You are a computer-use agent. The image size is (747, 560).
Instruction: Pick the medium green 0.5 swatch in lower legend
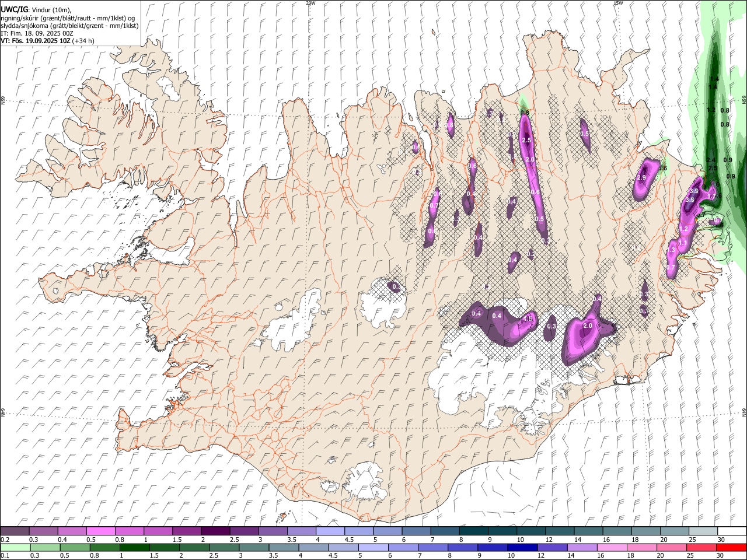(x=75, y=548)
